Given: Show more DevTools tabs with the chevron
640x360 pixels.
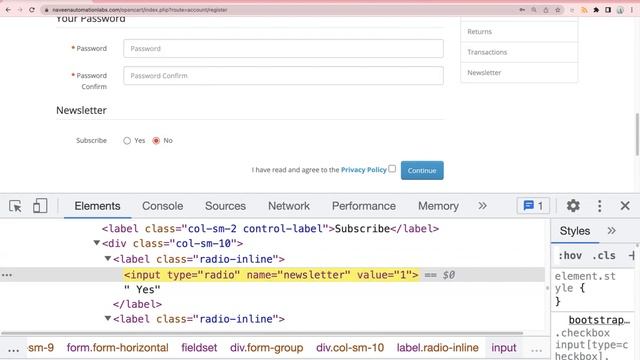Looking at the screenshot, I should tap(482, 206).
